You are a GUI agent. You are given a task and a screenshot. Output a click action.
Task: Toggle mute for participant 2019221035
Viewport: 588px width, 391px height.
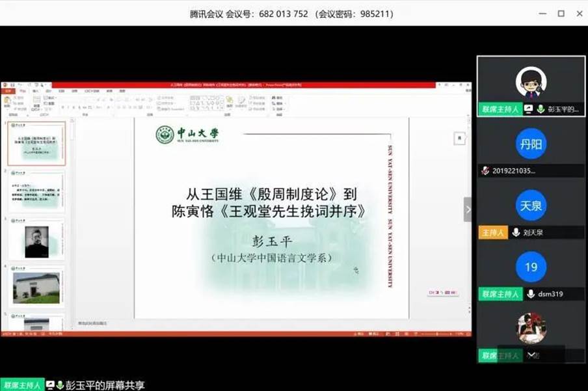point(485,170)
